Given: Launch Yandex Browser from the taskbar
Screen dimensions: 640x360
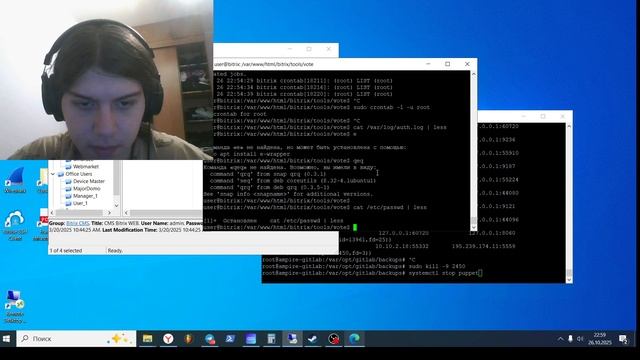Looking at the screenshot, I should click(x=168, y=339).
